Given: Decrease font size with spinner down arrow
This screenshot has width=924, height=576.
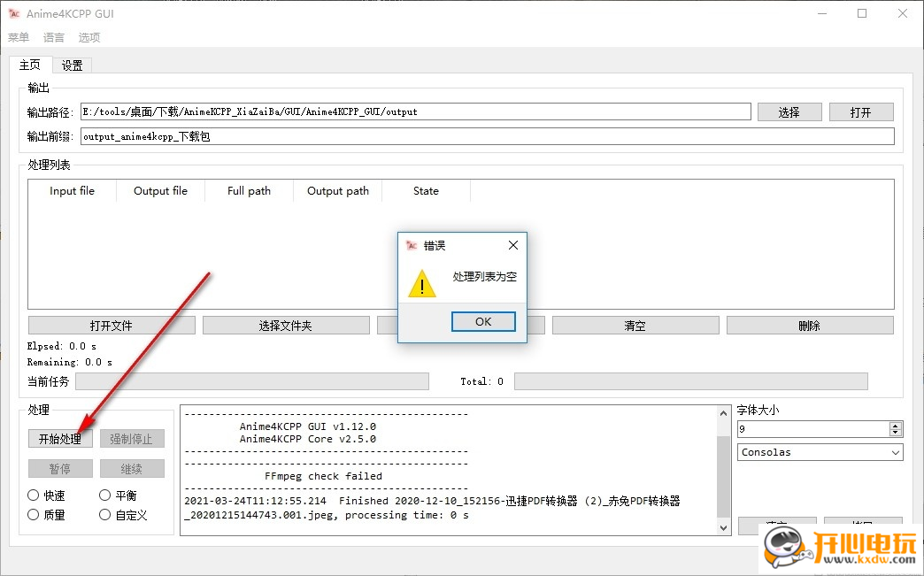Looking at the screenshot, I should [895, 433].
